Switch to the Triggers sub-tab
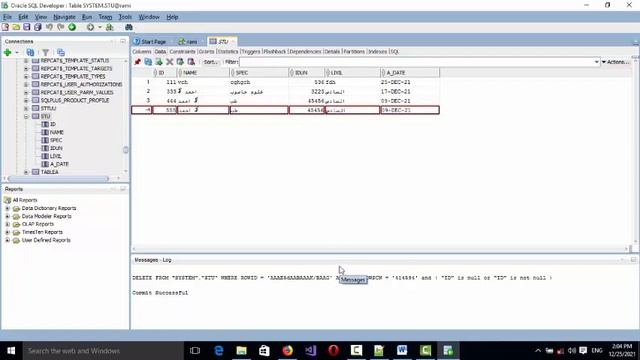This screenshot has width=640, height=360. pyautogui.click(x=251, y=52)
